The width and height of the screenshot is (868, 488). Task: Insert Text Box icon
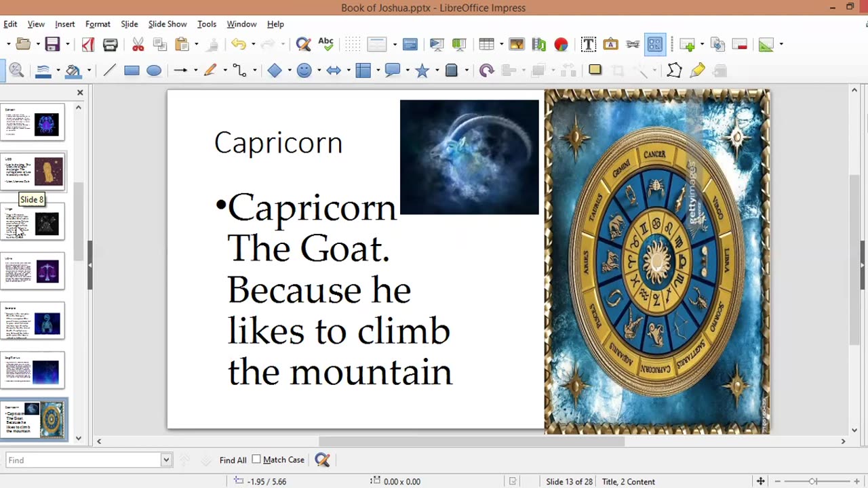(x=589, y=44)
